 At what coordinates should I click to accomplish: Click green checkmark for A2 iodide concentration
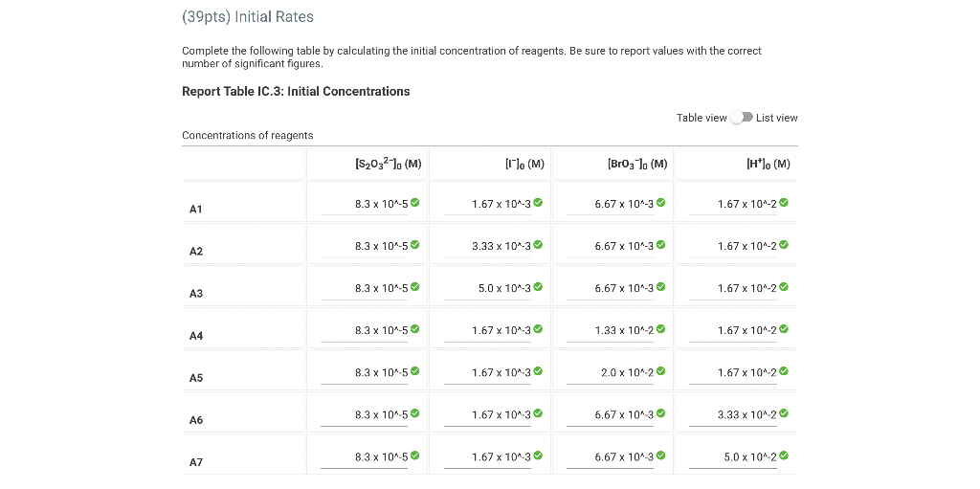click(x=538, y=245)
